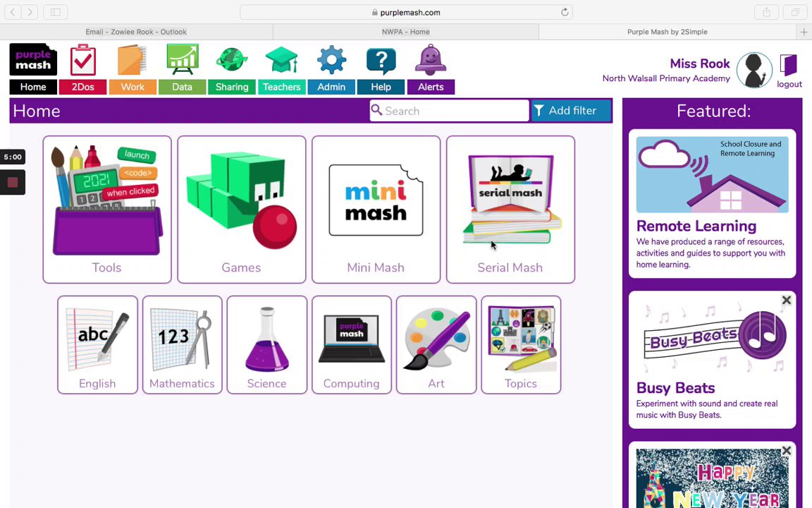Click the purple Alerts label
Viewport: 812px width, 508px height.
(x=431, y=87)
